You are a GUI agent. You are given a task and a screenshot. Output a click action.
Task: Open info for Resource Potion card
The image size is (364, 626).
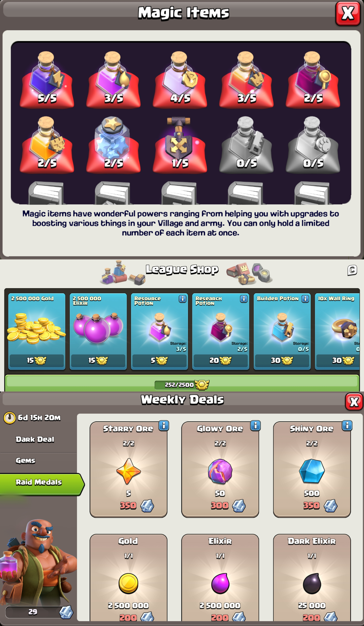tap(183, 299)
